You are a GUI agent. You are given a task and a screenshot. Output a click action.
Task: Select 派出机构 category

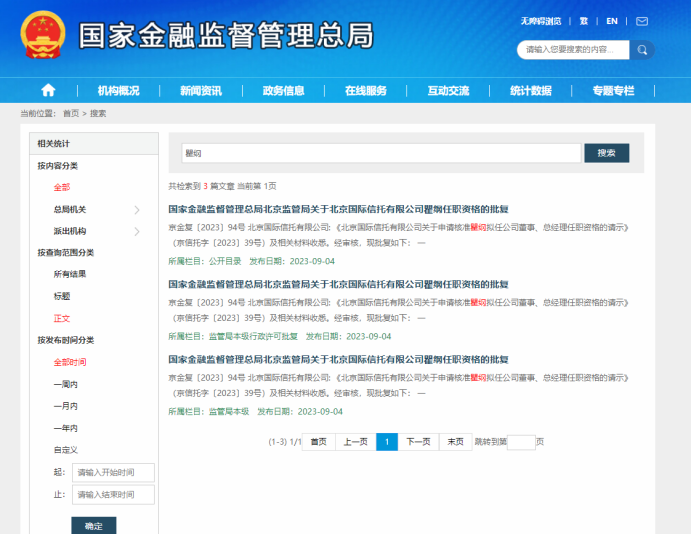[70, 231]
